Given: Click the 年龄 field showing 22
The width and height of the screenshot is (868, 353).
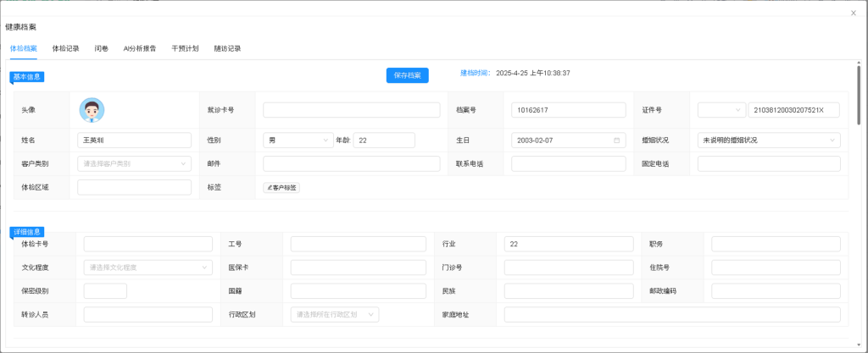Looking at the screenshot, I should click(384, 141).
